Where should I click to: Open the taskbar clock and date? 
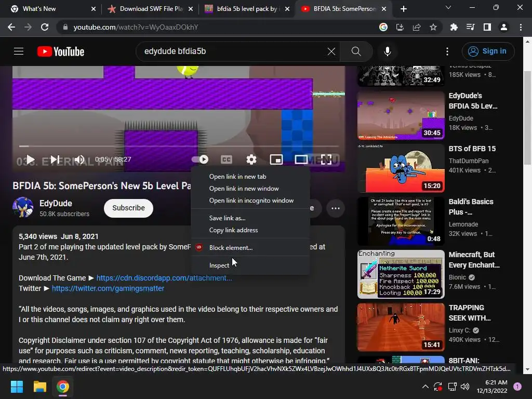pos(492,387)
